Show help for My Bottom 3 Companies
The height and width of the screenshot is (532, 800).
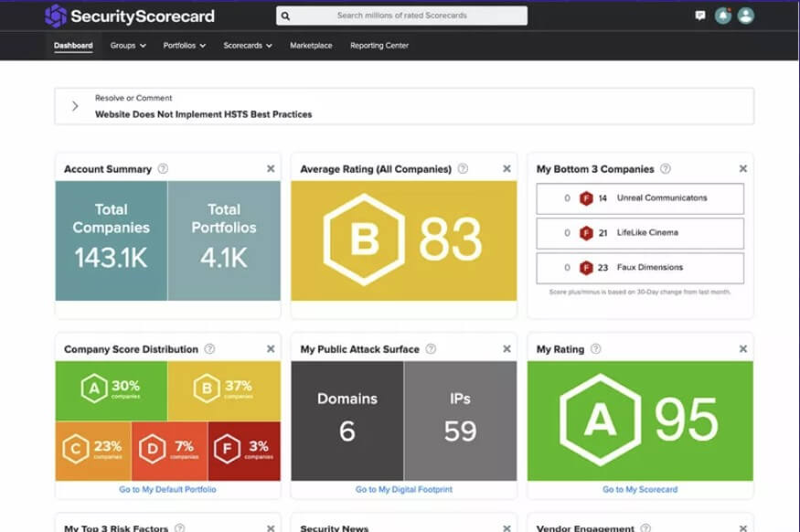666,168
